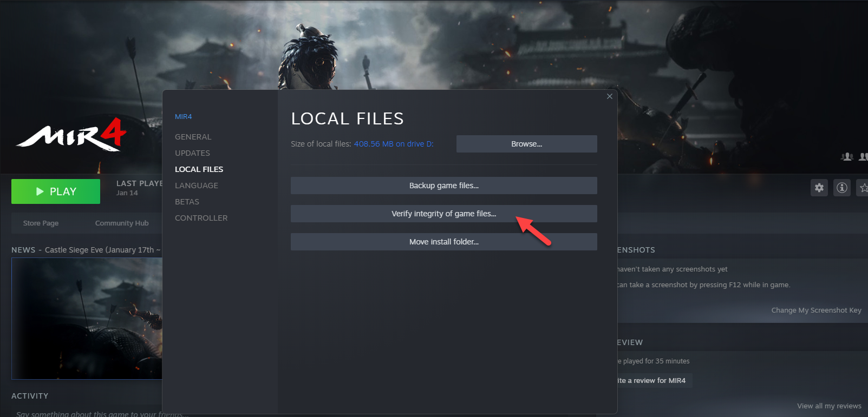Open the CONTROLLER properties tab
Image resolution: width=868 pixels, height=417 pixels.
click(x=201, y=218)
